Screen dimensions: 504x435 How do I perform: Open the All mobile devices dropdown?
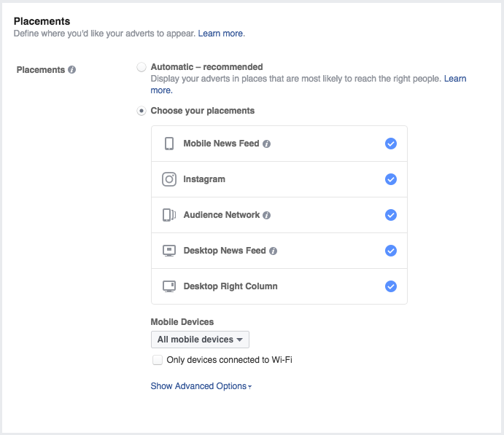click(x=200, y=340)
